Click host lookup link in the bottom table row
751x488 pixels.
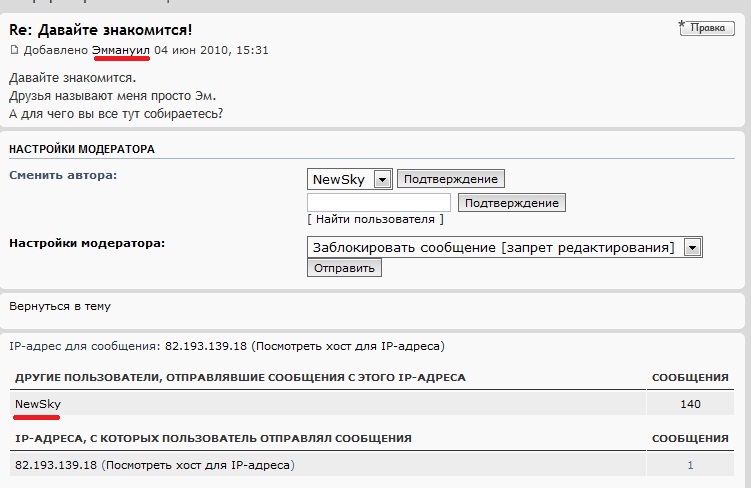199,465
